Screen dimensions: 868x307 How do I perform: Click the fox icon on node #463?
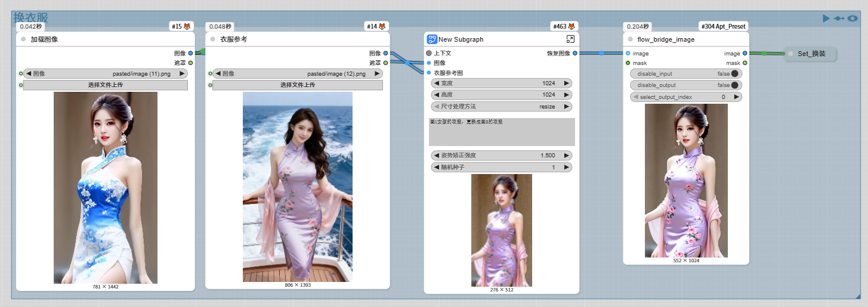click(x=572, y=27)
